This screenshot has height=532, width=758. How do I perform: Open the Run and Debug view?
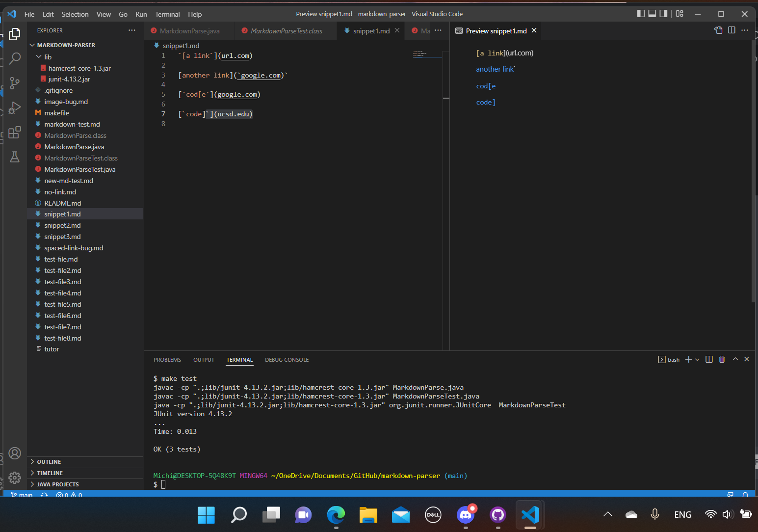15,107
